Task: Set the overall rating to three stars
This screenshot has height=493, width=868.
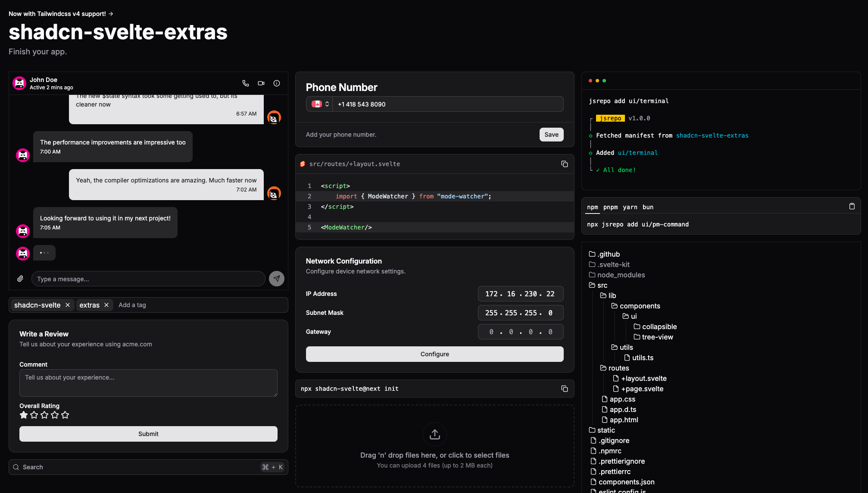Action: point(44,415)
